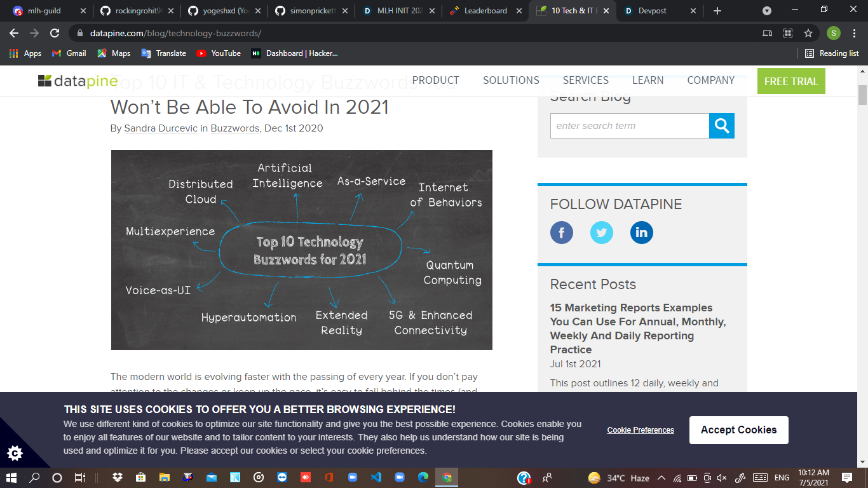Click the blue blog search magnifier button
Viewport: 868px width, 488px height.
[x=722, y=126]
